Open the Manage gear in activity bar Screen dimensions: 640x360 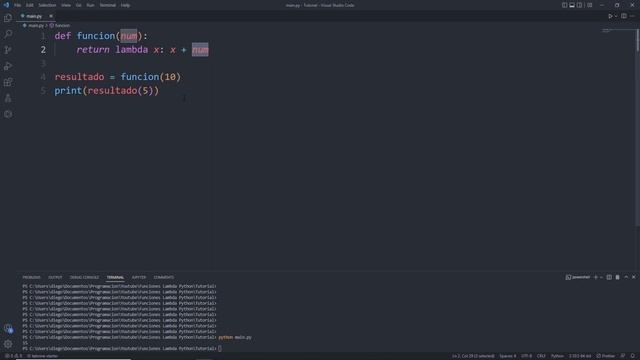[x=8, y=344]
